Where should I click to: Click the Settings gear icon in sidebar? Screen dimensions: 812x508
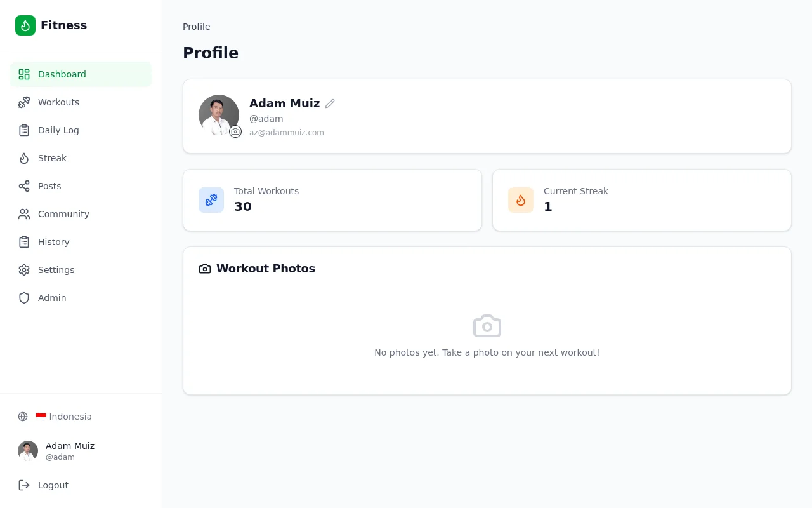pos(24,270)
